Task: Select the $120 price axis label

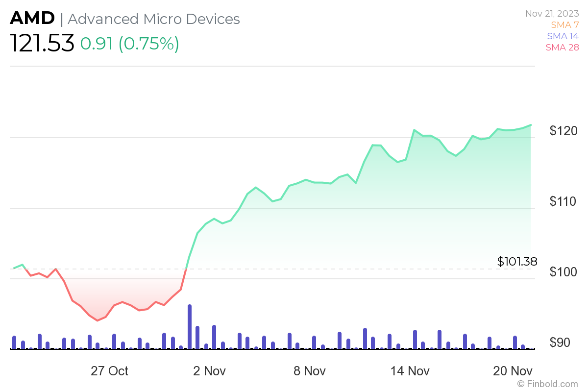Action: [x=564, y=131]
